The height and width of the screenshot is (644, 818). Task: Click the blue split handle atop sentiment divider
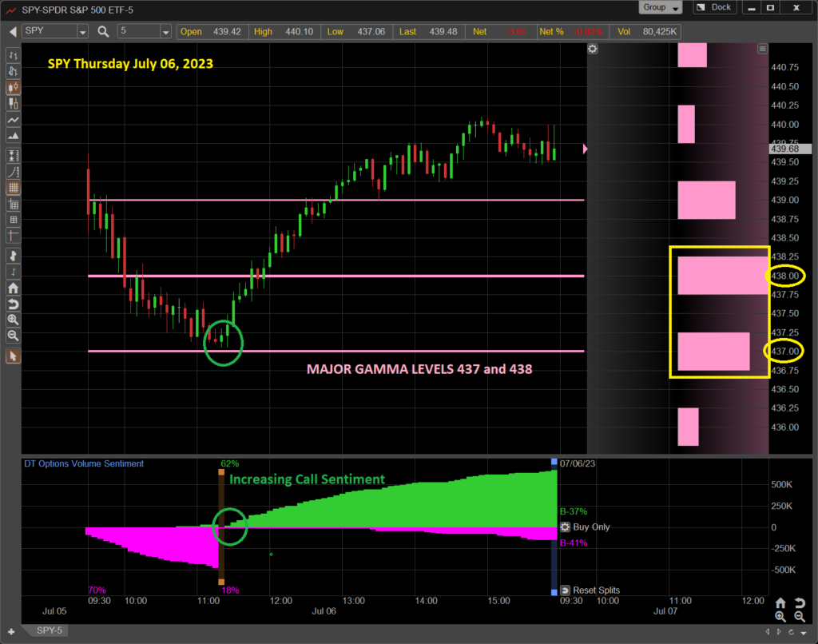click(554, 462)
